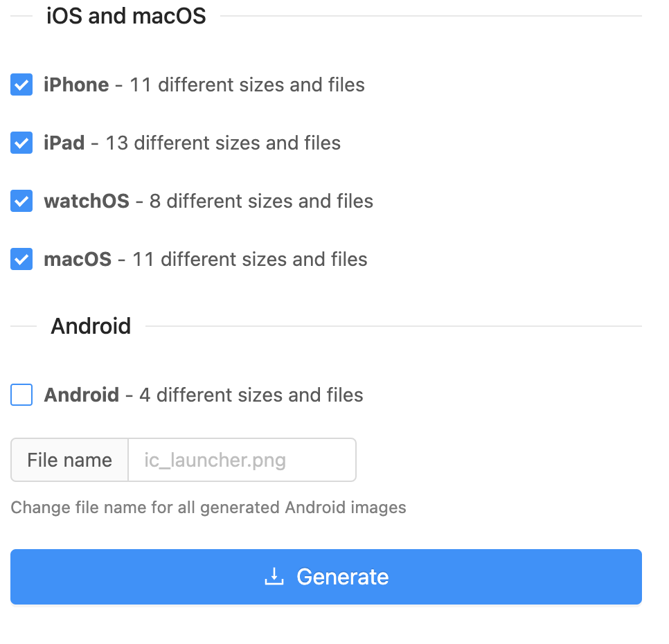Uncheck the iPhone checkbox
This screenshot has height=644, width=669.
tap(21, 84)
